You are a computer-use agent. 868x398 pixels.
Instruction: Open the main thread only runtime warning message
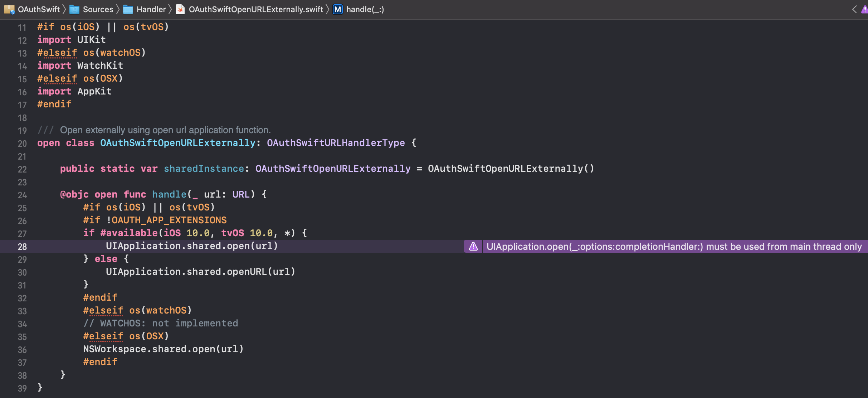point(674,246)
